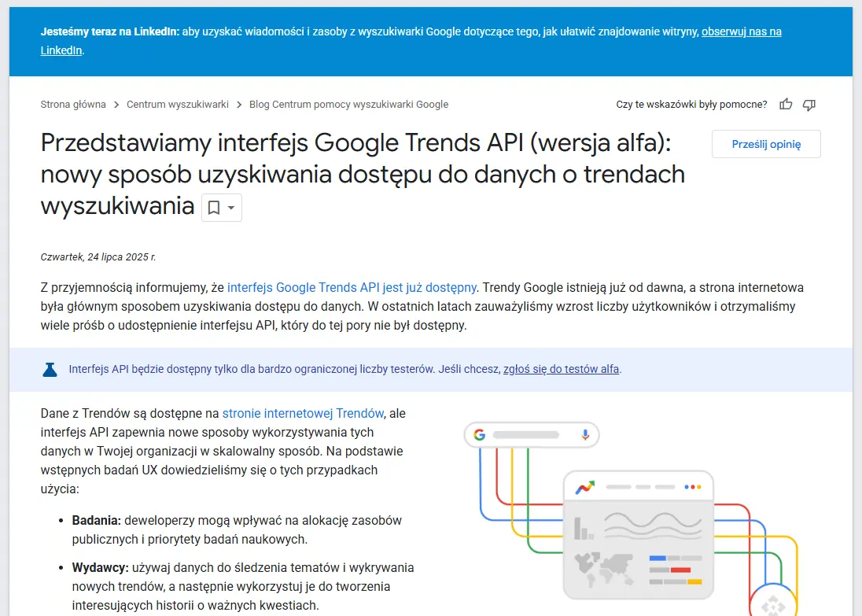Click the Wydawcy: bullet label

click(x=100, y=567)
